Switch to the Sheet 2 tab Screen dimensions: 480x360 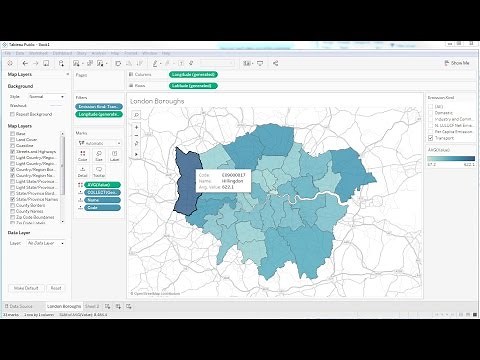point(92,306)
